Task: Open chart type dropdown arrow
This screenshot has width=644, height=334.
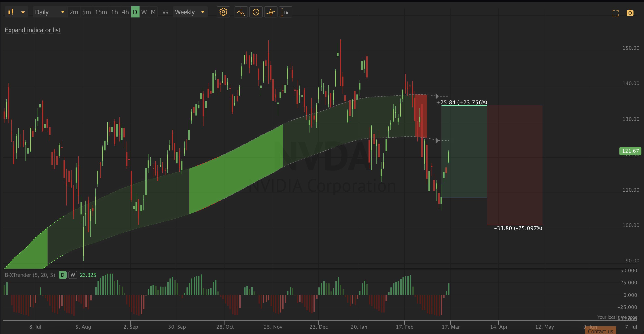Action: point(23,12)
